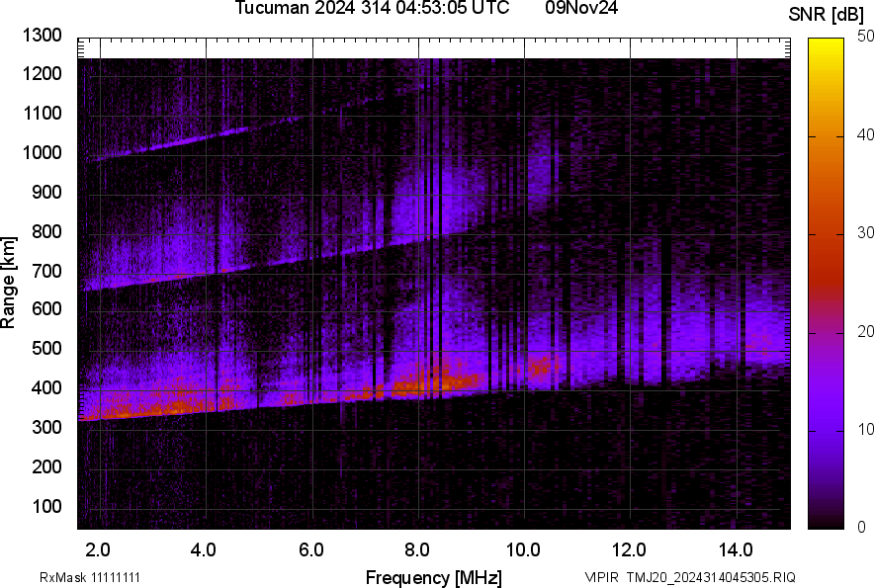Click the 8.0 frequency tick label
This screenshot has height=588, width=874.
point(416,550)
